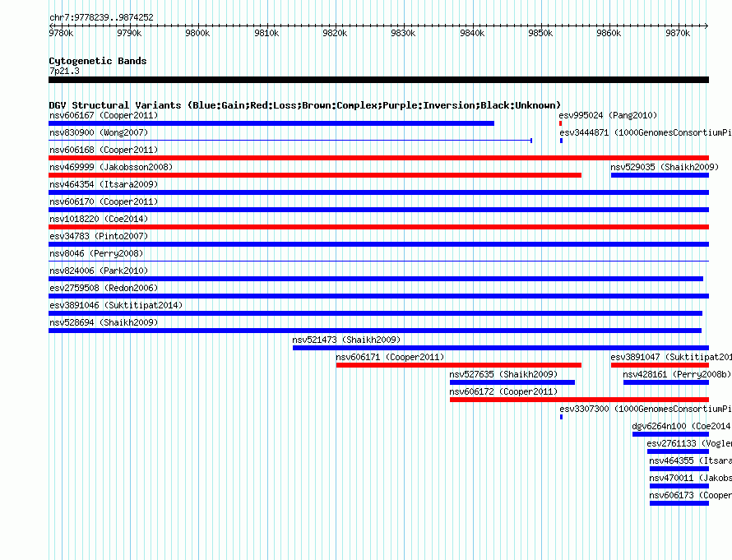Open the esv2759508 (Redon2006) label

pyautogui.click(x=104, y=288)
